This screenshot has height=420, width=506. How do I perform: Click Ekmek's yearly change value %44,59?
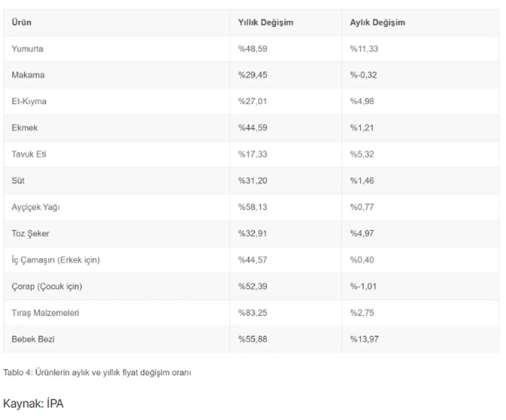252,128
